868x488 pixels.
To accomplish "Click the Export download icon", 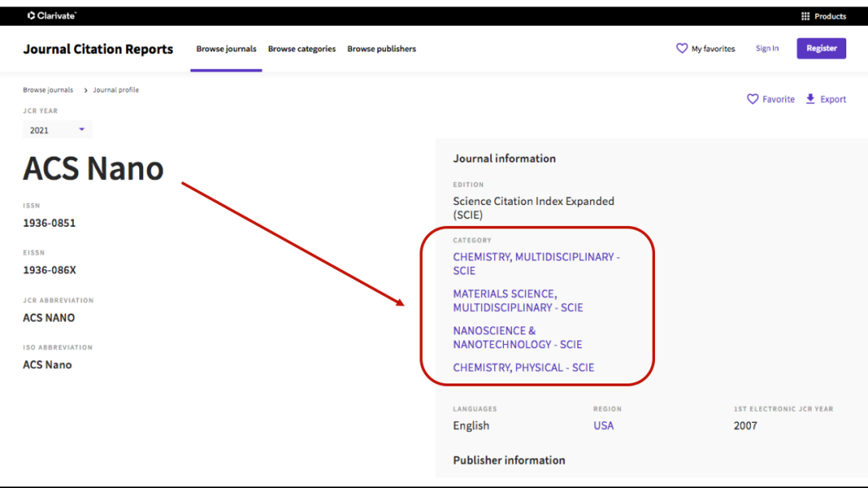I will tap(810, 99).
